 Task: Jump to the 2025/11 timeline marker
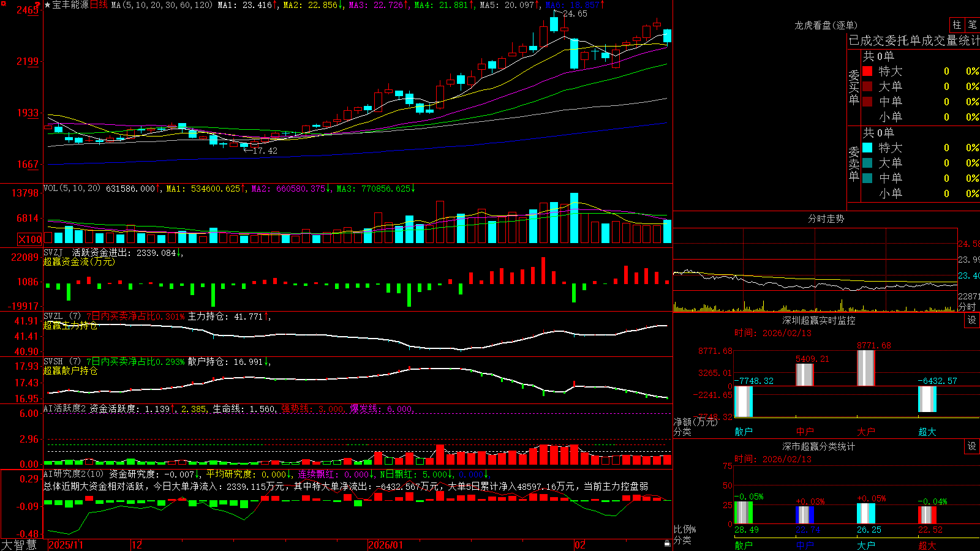coord(66,545)
